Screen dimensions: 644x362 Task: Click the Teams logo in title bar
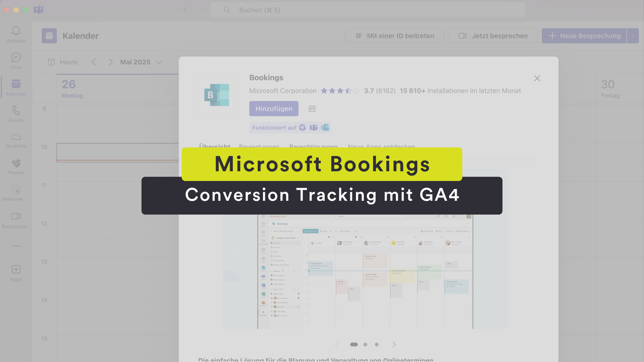coord(39,10)
